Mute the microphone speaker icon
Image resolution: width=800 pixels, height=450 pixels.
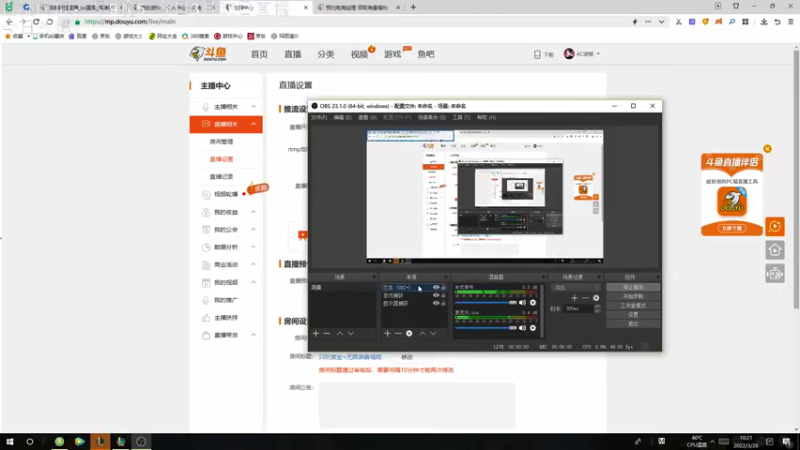tap(522, 328)
